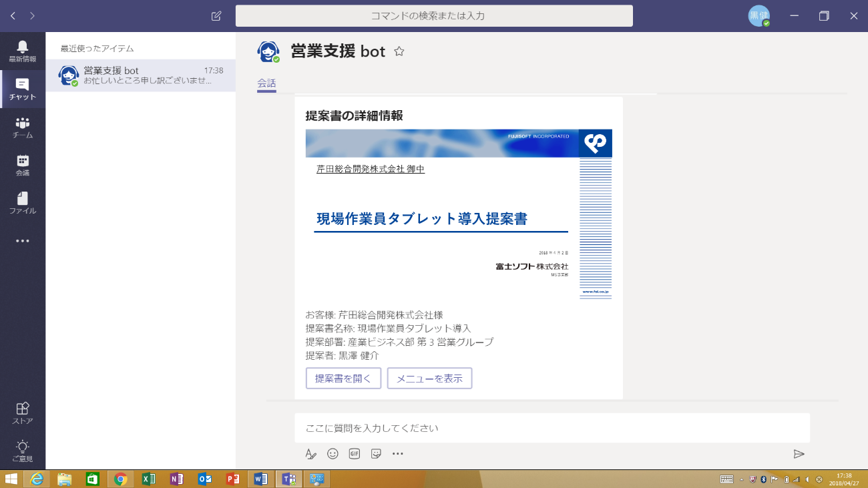This screenshot has width=868, height=488.
Task: Click the 提案部署 line
Action: click(399, 342)
